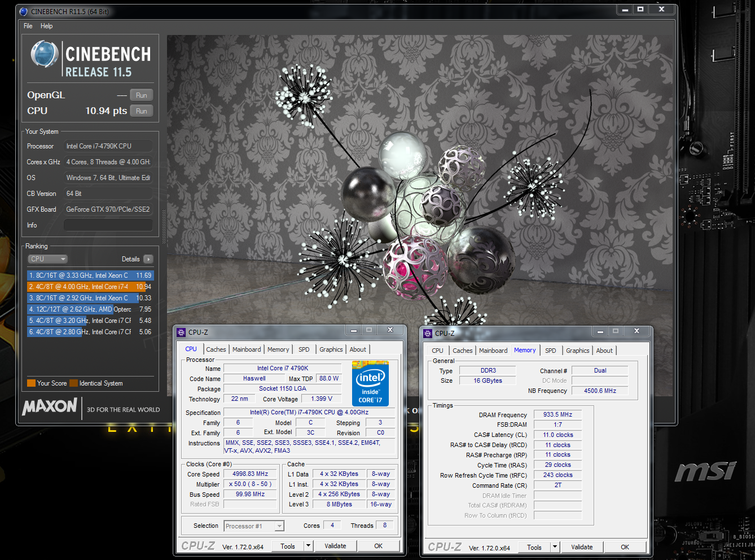The height and width of the screenshot is (560, 755).
Task: Open the File menu in Cinebench
Action: [x=28, y=26]
